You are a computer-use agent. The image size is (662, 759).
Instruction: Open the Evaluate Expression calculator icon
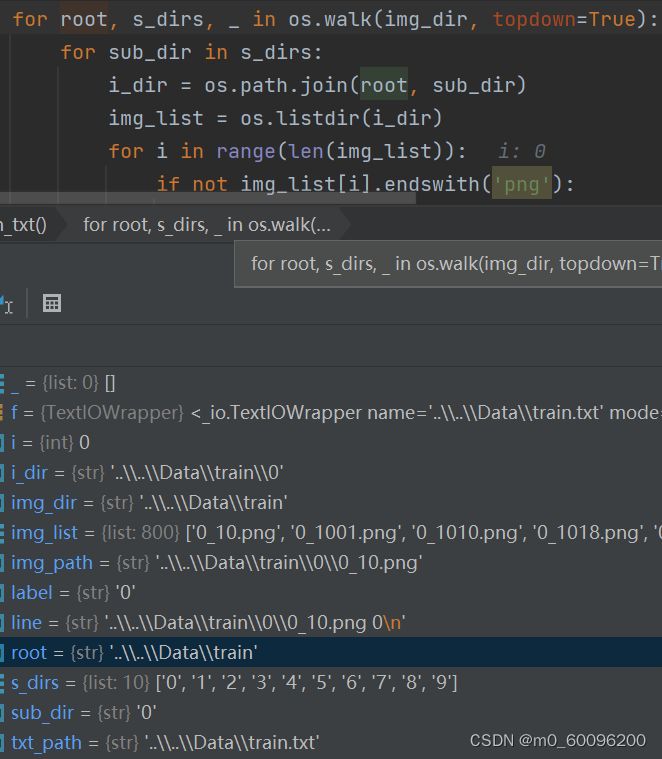(x=52, y=304)
